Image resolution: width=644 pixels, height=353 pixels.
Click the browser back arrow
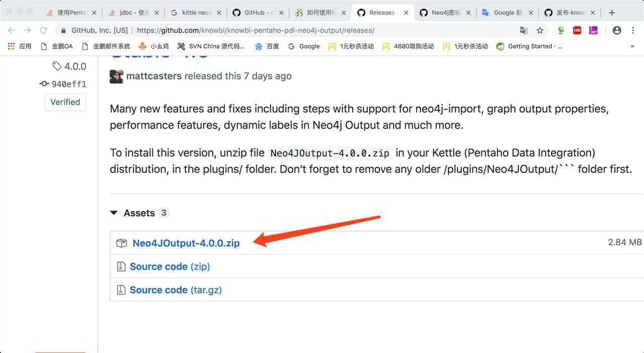point(11,30)
